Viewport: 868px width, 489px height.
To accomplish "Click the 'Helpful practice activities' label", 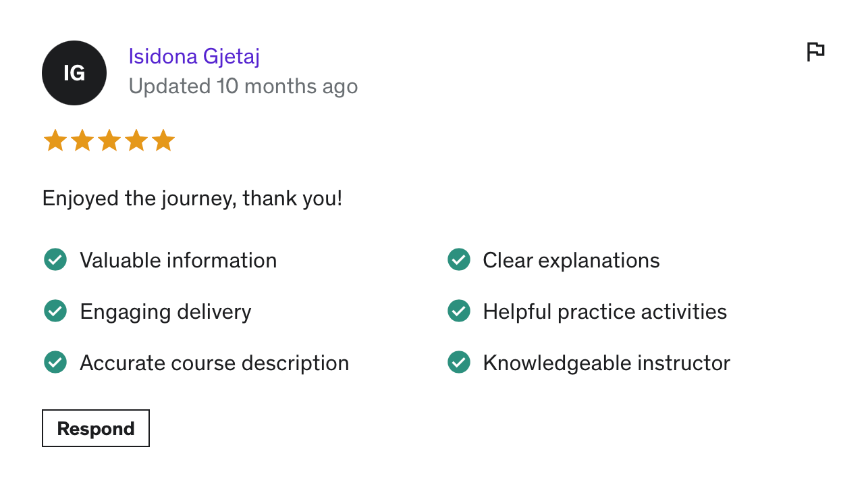I will coord(605,312).
